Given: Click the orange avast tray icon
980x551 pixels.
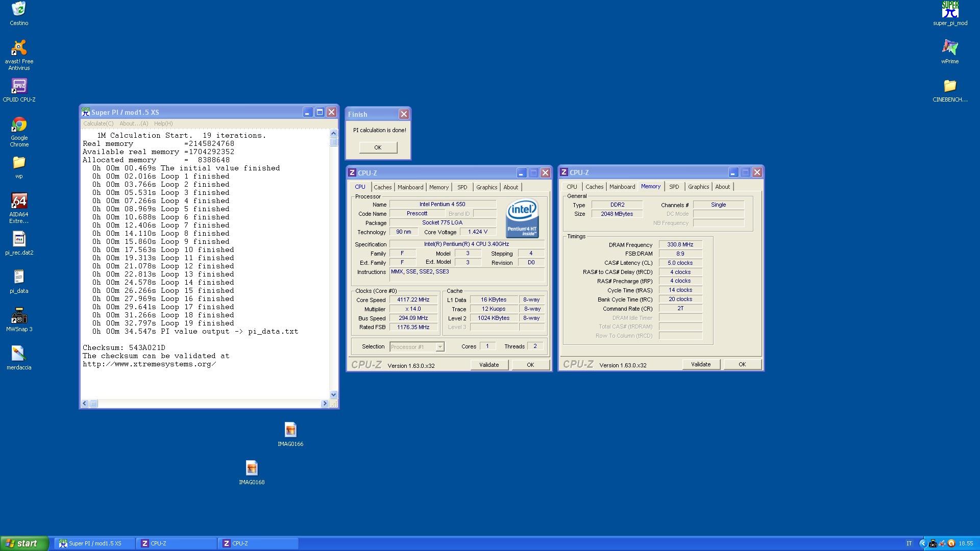Looking at the screenshot, I should click(951, 543).
